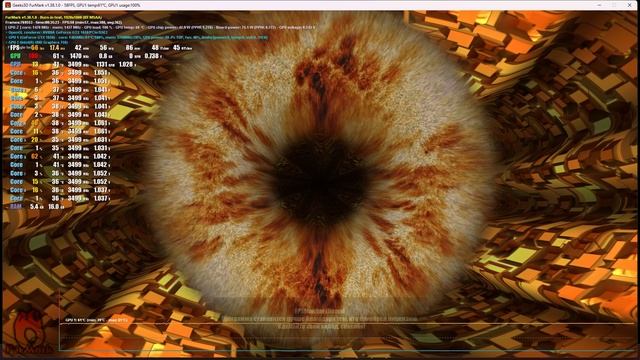Minimize the FurMark window

(599, 5)
